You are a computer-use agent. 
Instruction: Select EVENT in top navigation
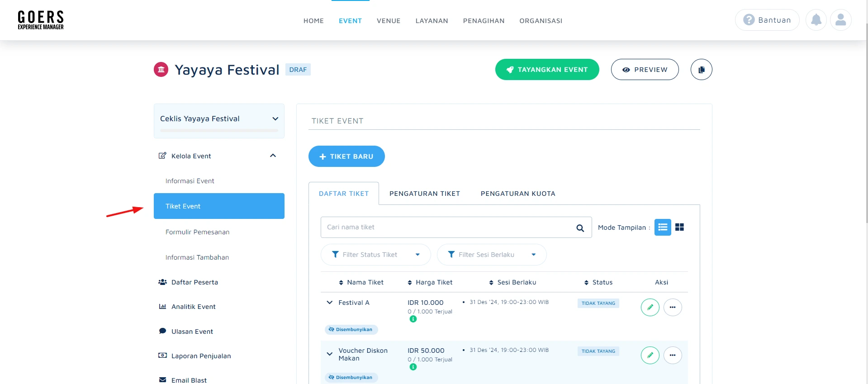point(350,21)
